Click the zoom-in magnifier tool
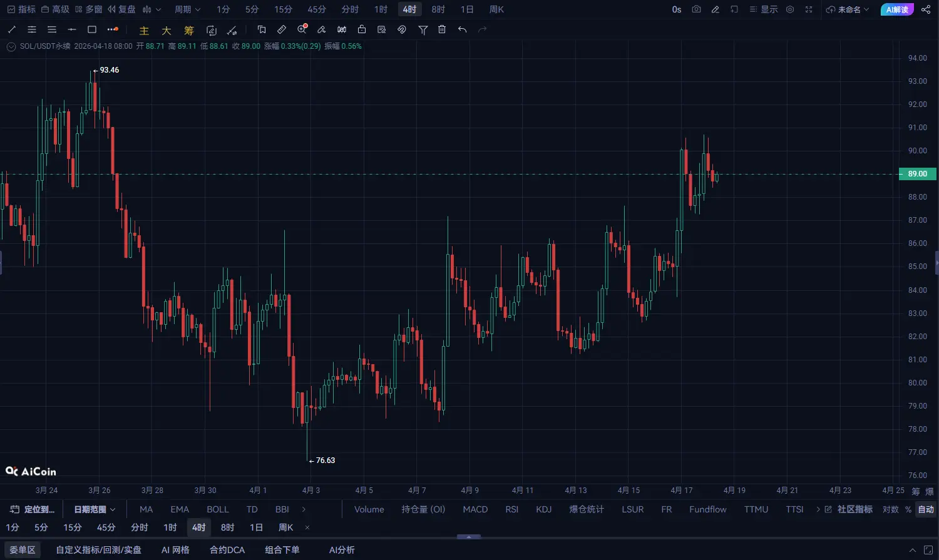939x560 pixels. [x=302, y=29]
